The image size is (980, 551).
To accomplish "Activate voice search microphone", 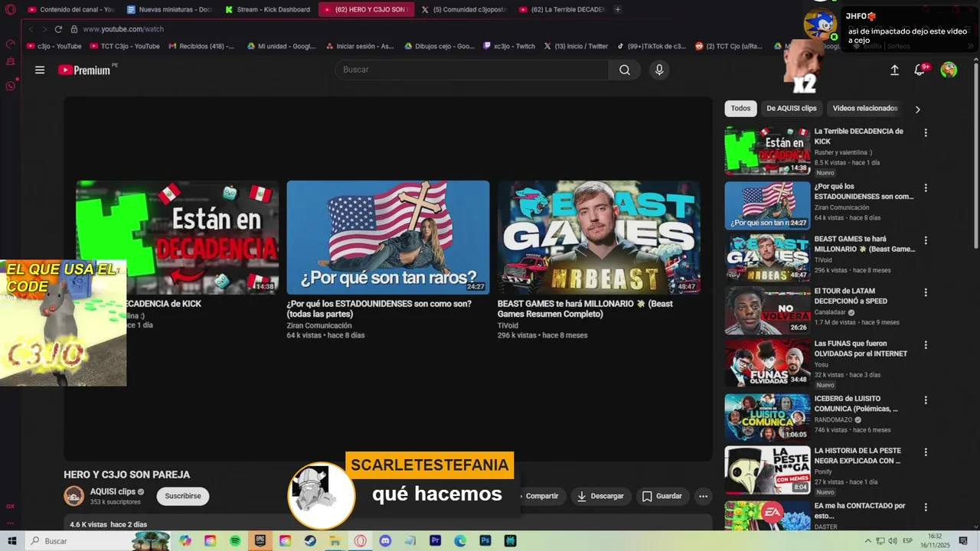I will pos(658,70).
